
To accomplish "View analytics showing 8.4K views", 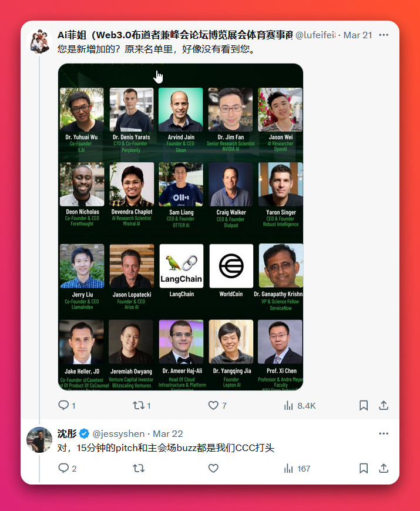I will [x=300, y=406].
